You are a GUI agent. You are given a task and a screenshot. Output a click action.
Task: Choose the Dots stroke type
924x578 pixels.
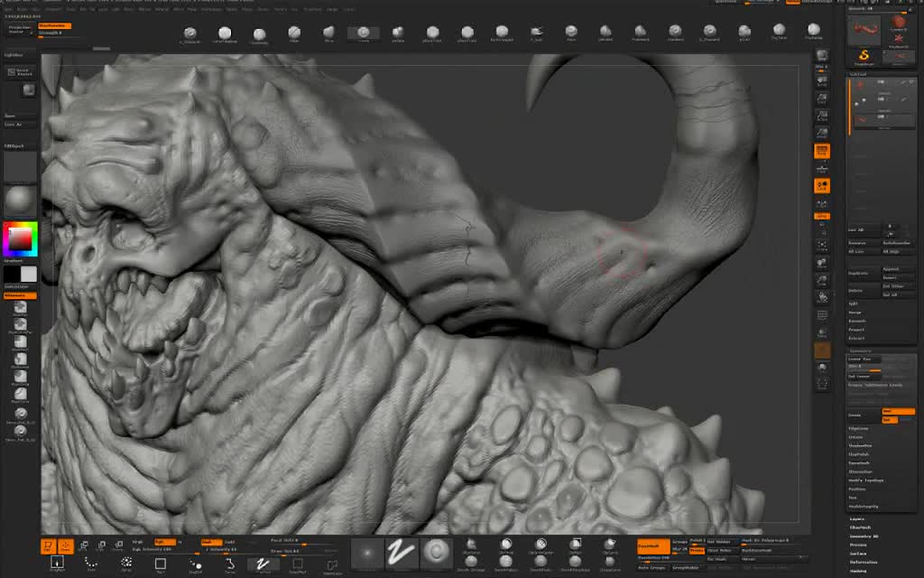pos(91,565)
